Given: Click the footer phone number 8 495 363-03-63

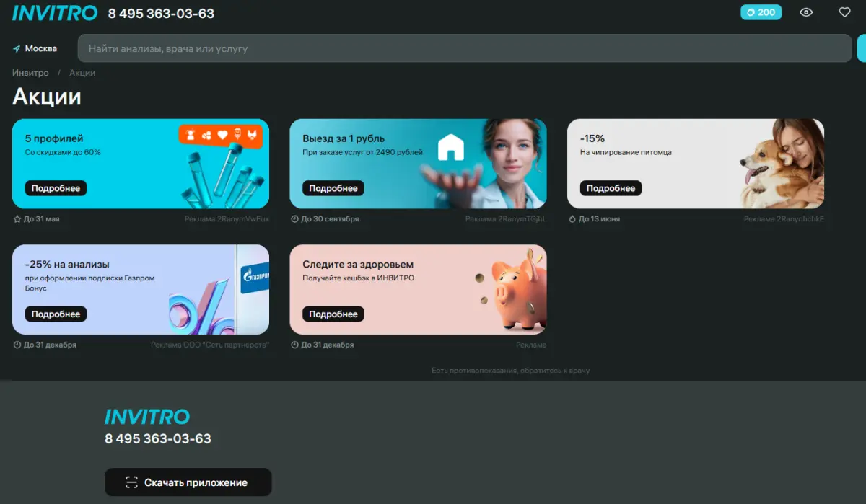Looking at the screenshot, I should [158, 438].
